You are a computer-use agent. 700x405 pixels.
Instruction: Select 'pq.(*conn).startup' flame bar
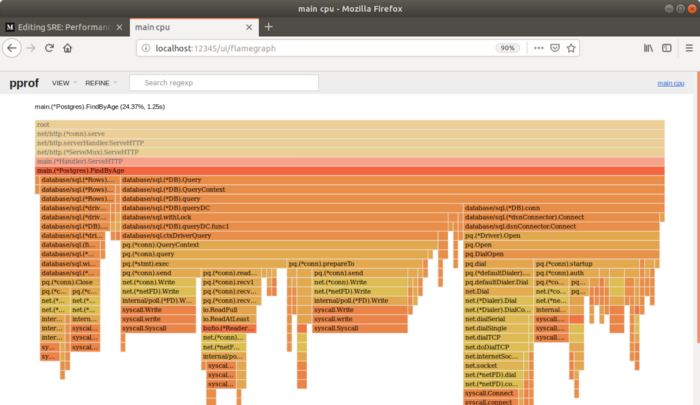click(587, 263)
